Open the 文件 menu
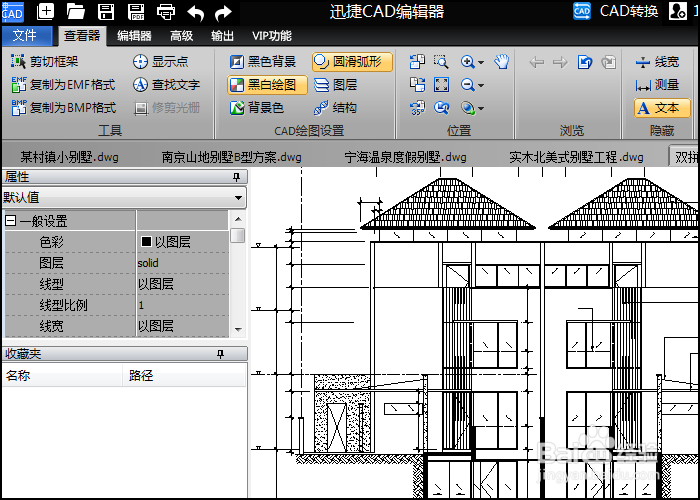The width and height of the screenshot is (700, 500). click(x=27, y=36)
